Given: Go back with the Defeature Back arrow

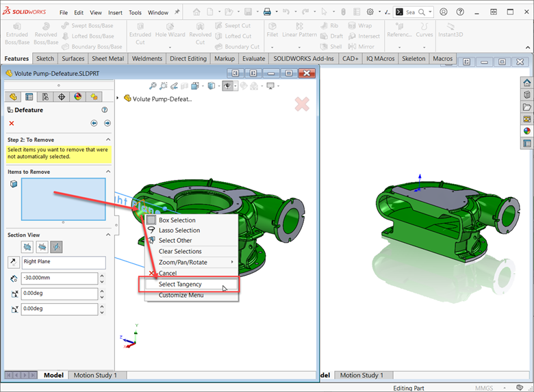Looking at the screenshot, I should pyautogui.click(x=94, y=123).
